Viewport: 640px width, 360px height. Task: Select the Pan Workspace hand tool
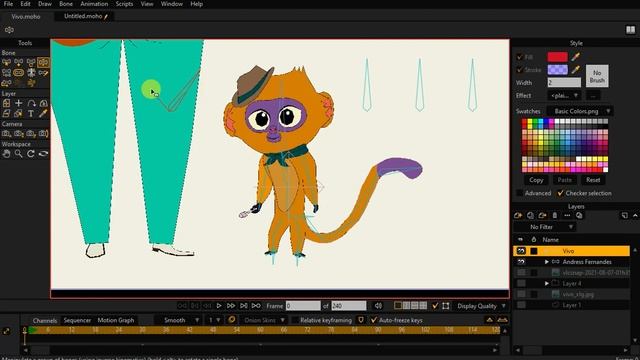coord(7,154)
